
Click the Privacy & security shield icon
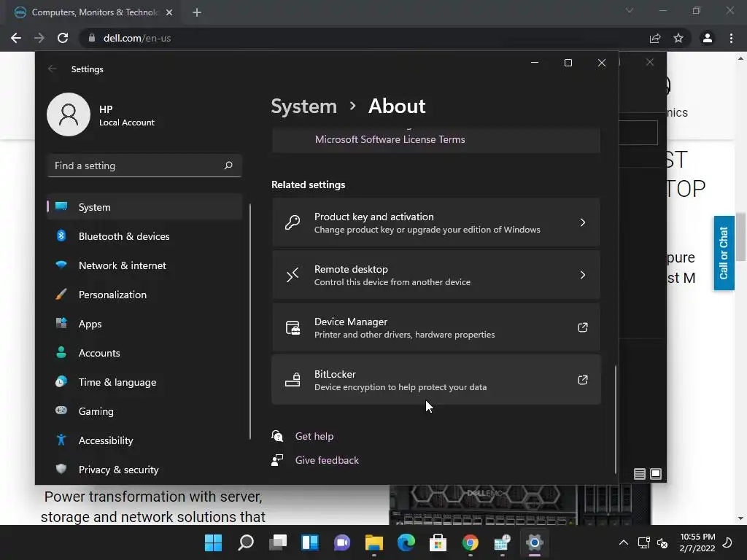pyautogui.click(x=61, y=469)
